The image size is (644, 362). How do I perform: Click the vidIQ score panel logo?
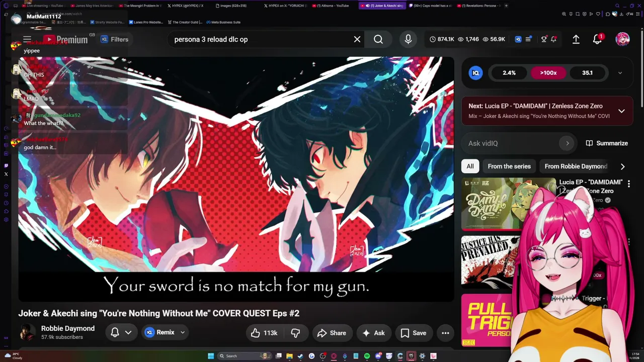pyautogui.click(x=475, y=73)
